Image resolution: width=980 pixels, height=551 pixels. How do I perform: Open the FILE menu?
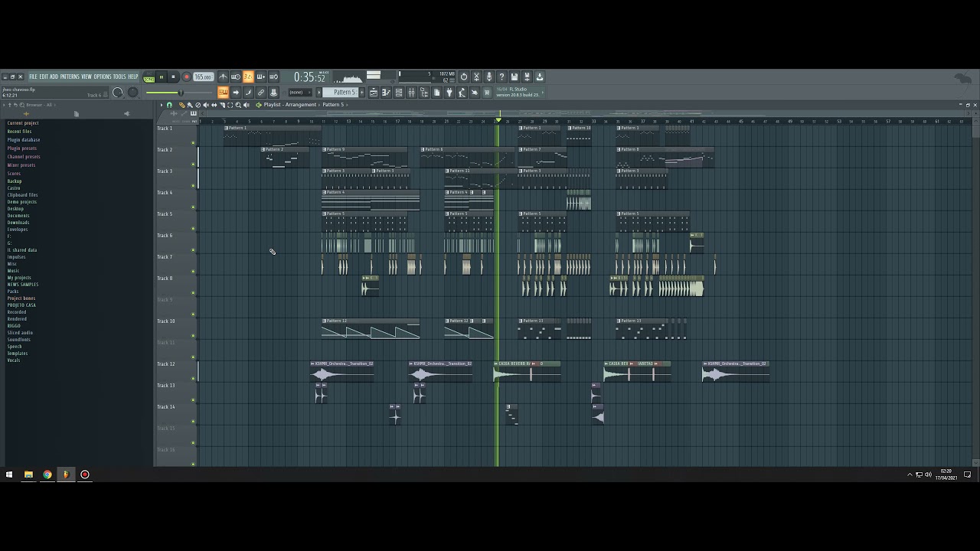pos(33,77)
